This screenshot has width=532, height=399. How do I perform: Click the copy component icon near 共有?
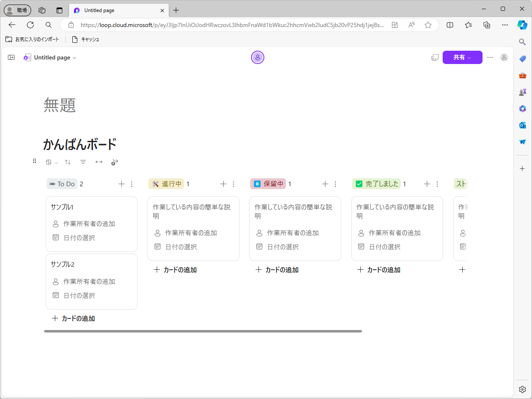(435, 57)
